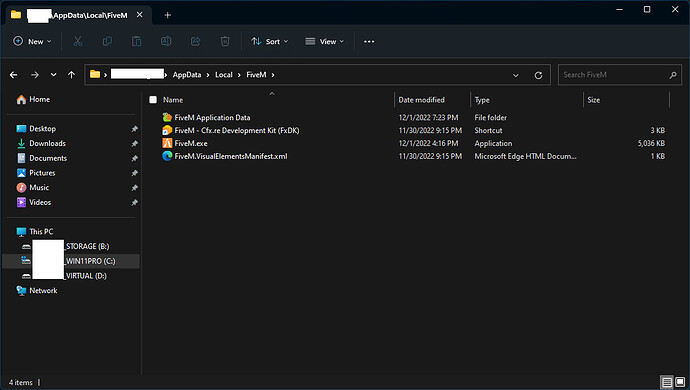The image size is (690, 390).
Task: Open address bar history dropdown
Action: (x=516, y=75)
